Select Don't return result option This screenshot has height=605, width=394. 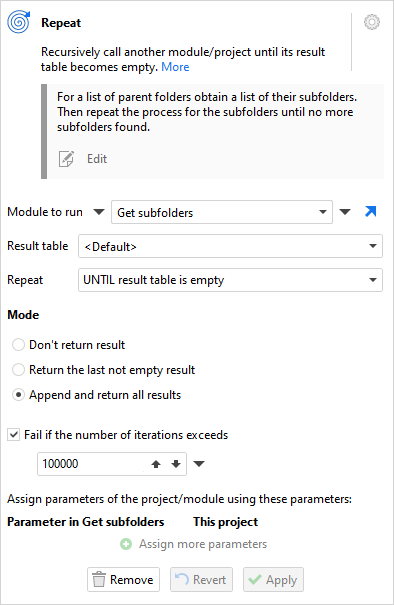[x=19, y=345]
